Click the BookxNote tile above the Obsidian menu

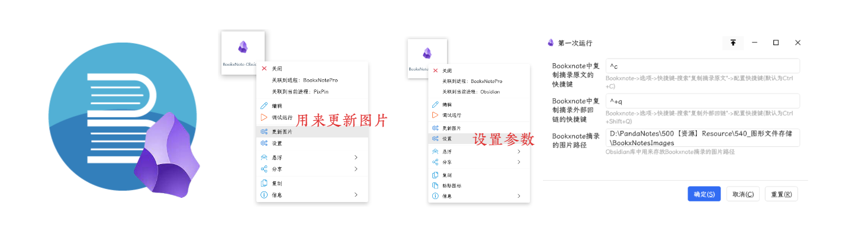coord(427,59)
